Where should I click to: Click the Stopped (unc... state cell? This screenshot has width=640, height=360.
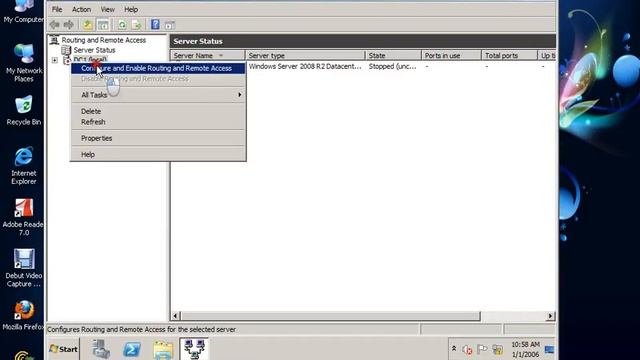[x=392, y=66]
